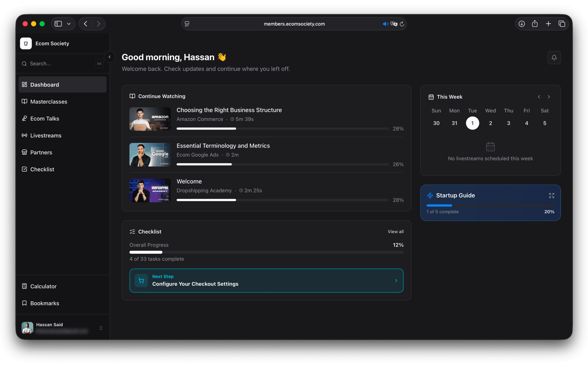Reload the page
This screenshot has height=367, width=588.
pos(402,24)
